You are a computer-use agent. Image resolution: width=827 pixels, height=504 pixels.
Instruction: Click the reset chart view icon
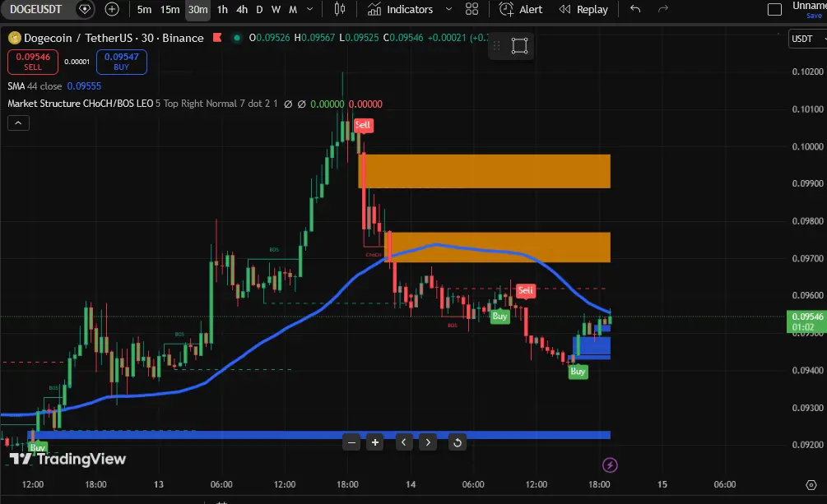tap(458, 442)
